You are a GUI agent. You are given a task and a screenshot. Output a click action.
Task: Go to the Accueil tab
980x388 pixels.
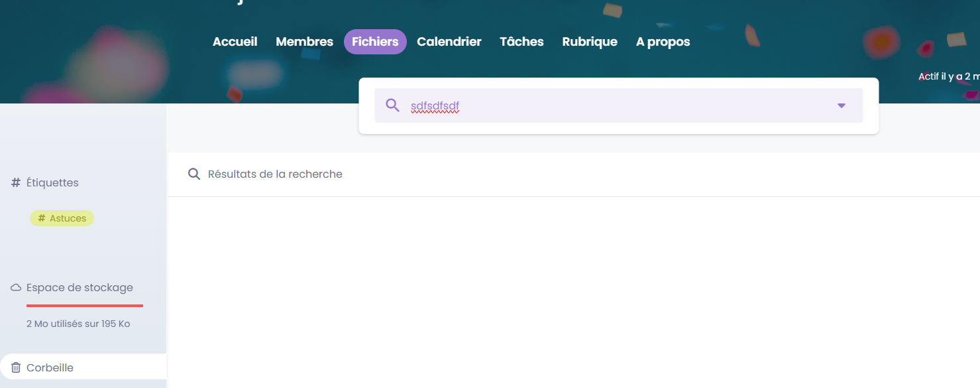point(235,42)
